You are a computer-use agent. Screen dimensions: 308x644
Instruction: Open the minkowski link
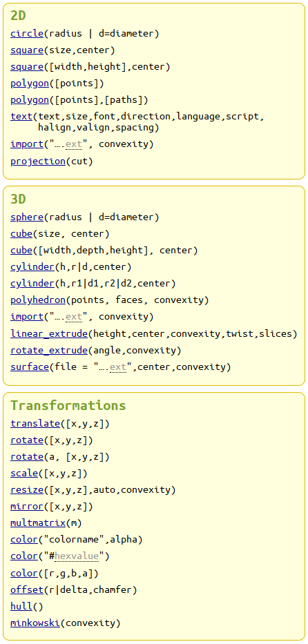click(x=35, y=623)
